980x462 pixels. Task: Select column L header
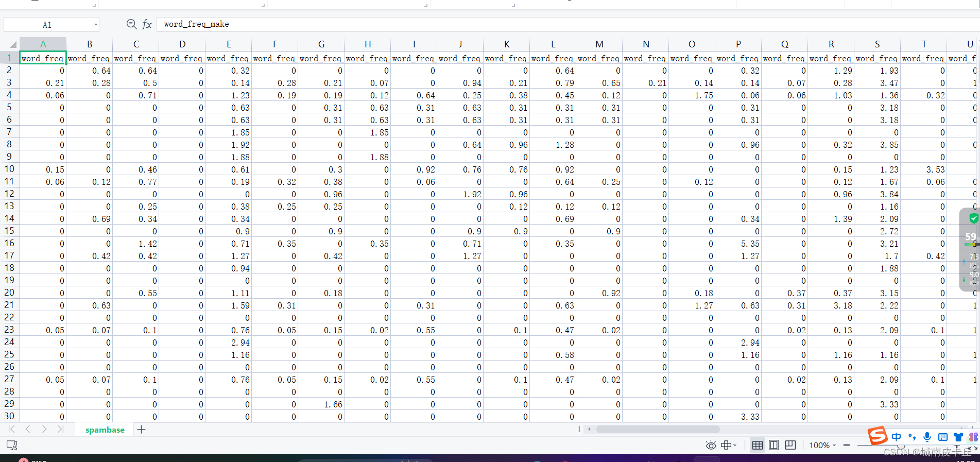553,44
